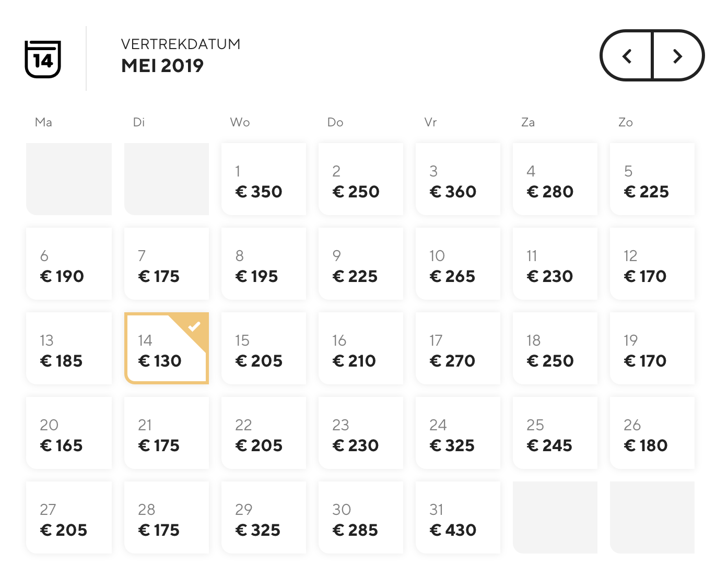Select May 20 priced € 165
The width and height of the screenshot is (728, 588).
[x=69, y=433]
